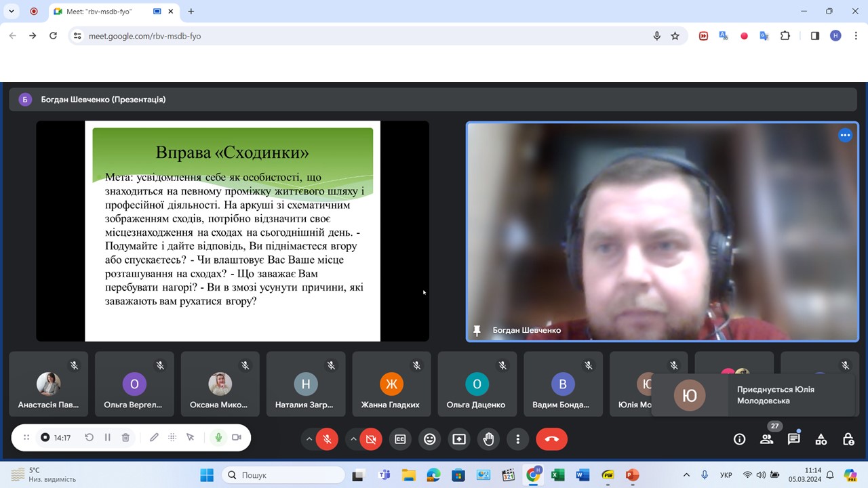Open meeting details info icon
Viewport: 868px width, 488px height.
point(739,439)
